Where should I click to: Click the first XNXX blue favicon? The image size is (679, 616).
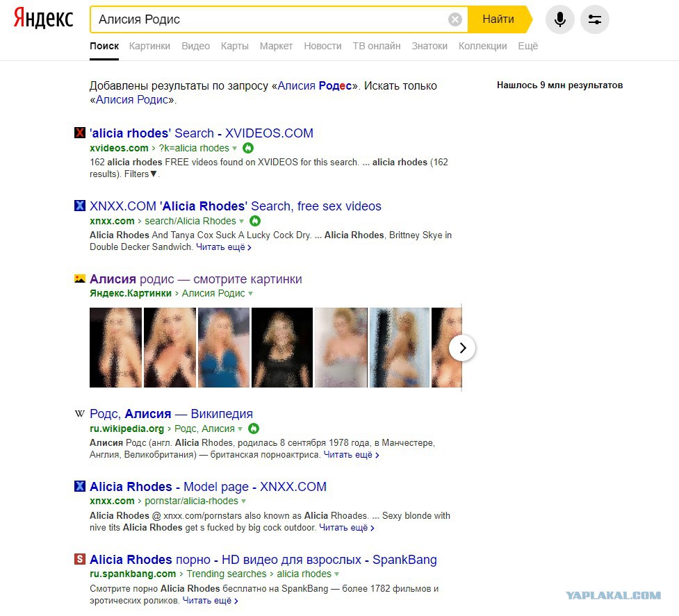(x=80, y=206)
